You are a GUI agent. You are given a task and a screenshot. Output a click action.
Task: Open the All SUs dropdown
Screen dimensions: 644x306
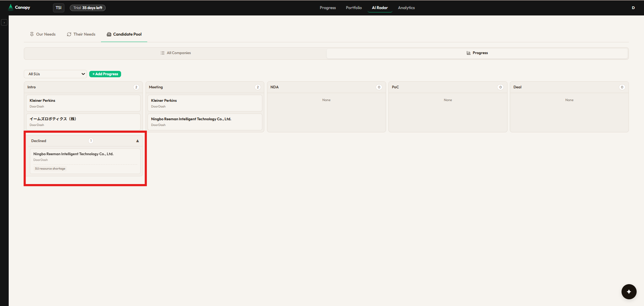tap(55, 74)
